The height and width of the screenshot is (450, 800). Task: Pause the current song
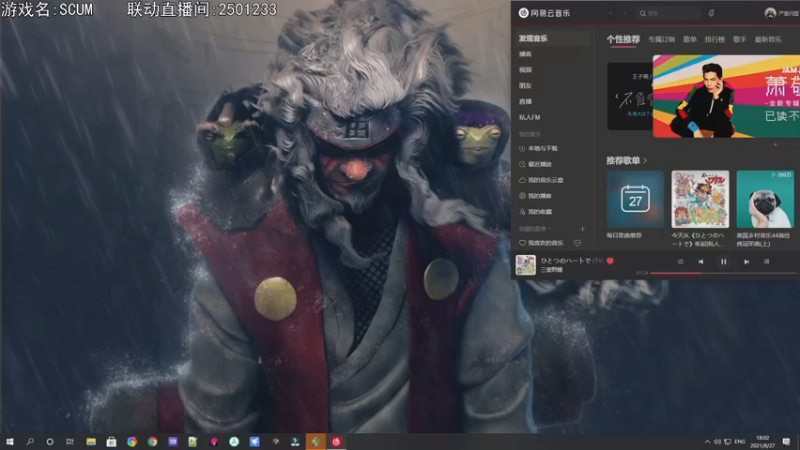(x=723, y=262)
